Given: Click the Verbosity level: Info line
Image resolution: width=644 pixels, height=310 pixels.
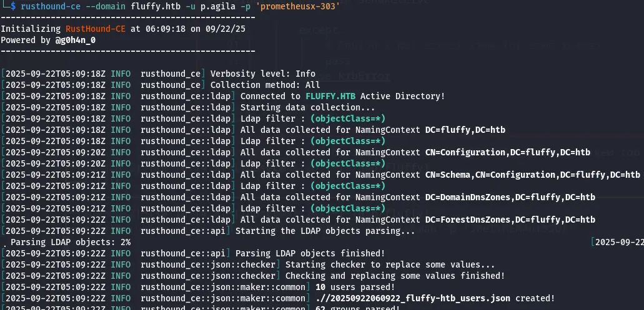Looking at the screenshot, I should click(x=262, y=74).
